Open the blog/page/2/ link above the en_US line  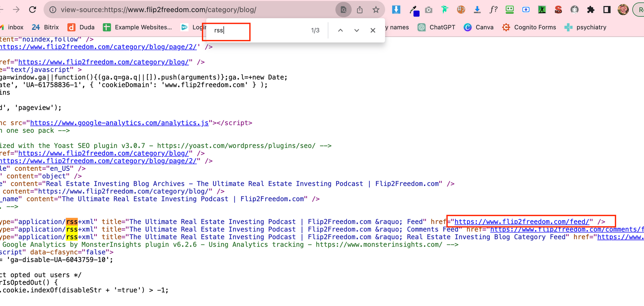click(x=98, y=161)
